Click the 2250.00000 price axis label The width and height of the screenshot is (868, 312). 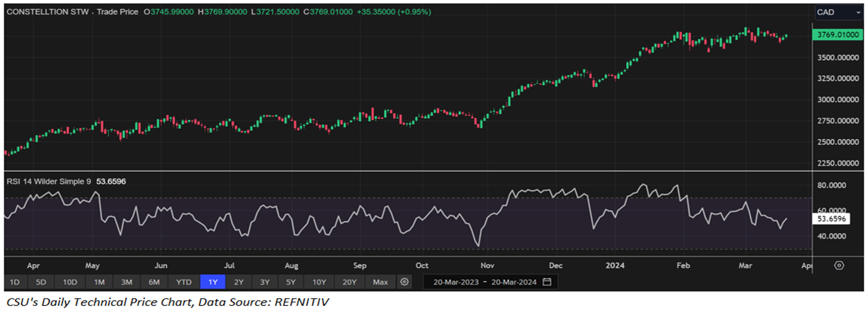pyautogui.click(x=838, y=163)
